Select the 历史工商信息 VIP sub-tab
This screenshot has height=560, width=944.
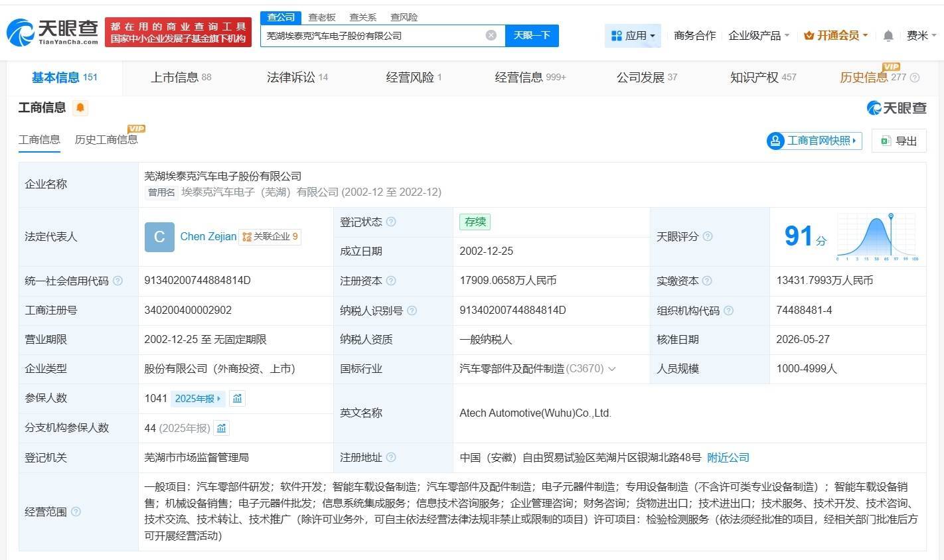coord(106,140)
